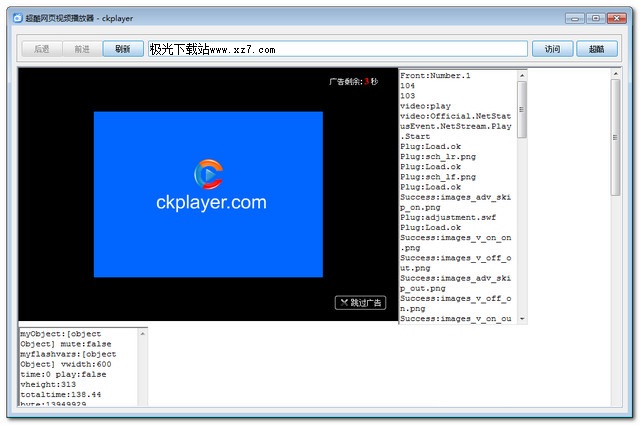Skip the ad with 跳过广告 button

360,303
